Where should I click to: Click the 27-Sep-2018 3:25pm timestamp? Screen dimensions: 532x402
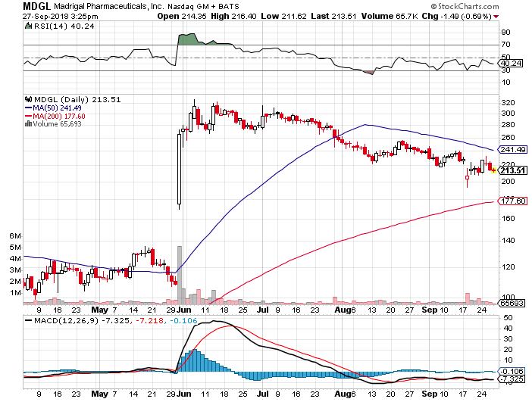pyautogui.click(x=61, y=16)
